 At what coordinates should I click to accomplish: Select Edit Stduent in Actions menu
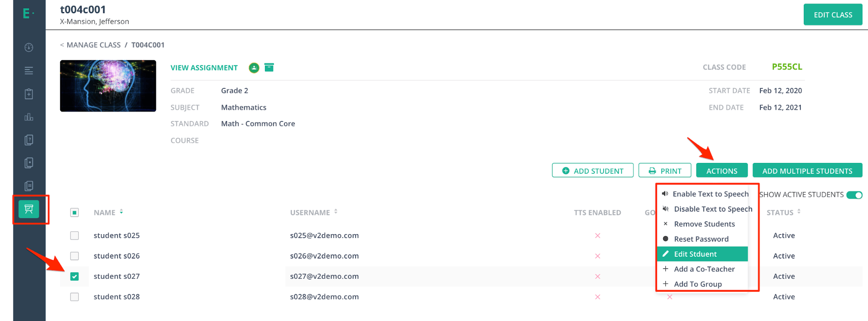click(x=703, y=254)
